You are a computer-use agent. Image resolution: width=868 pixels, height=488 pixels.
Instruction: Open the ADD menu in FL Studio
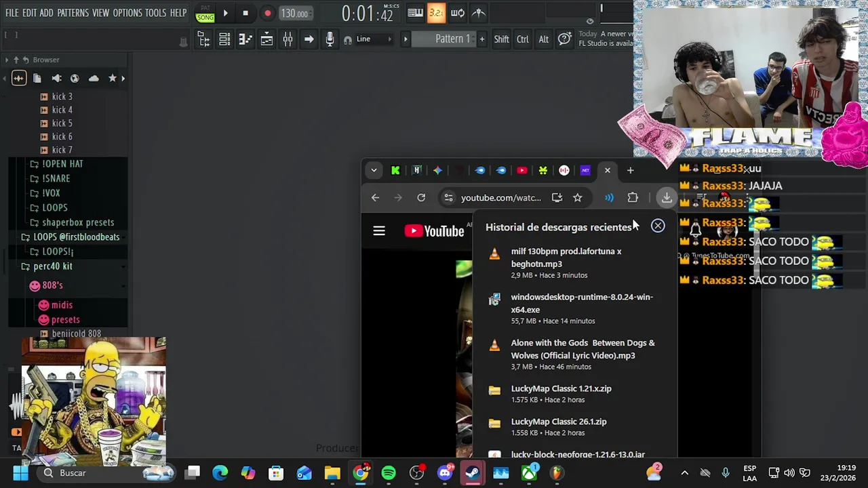tap(46, 13)
